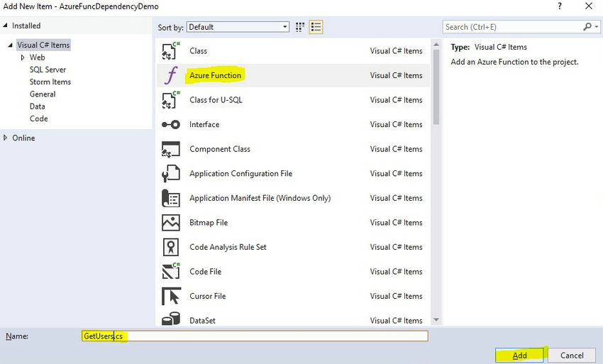This screenshot has height=364, width=603.
Task: Select the Azure Function label
Action: click(216, 75)
